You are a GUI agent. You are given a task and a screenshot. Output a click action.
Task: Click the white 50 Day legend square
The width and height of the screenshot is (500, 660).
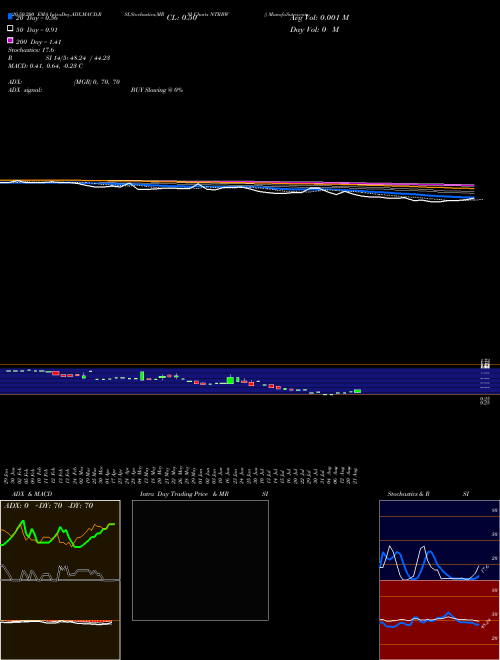point(10,29)
